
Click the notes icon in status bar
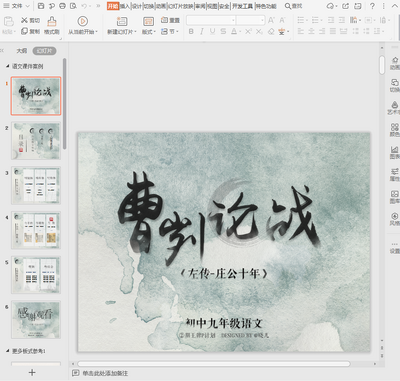point(76,373)
